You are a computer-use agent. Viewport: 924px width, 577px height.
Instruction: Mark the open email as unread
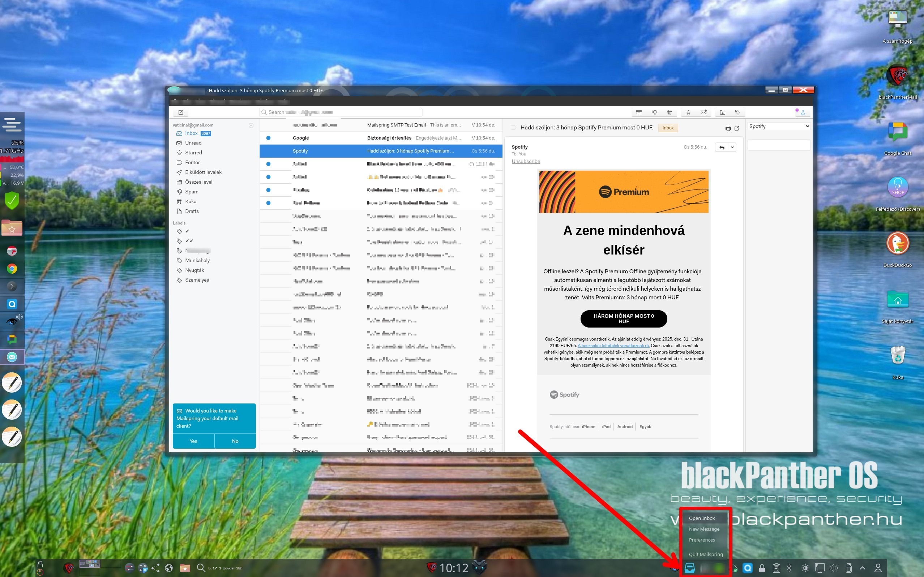703,112
